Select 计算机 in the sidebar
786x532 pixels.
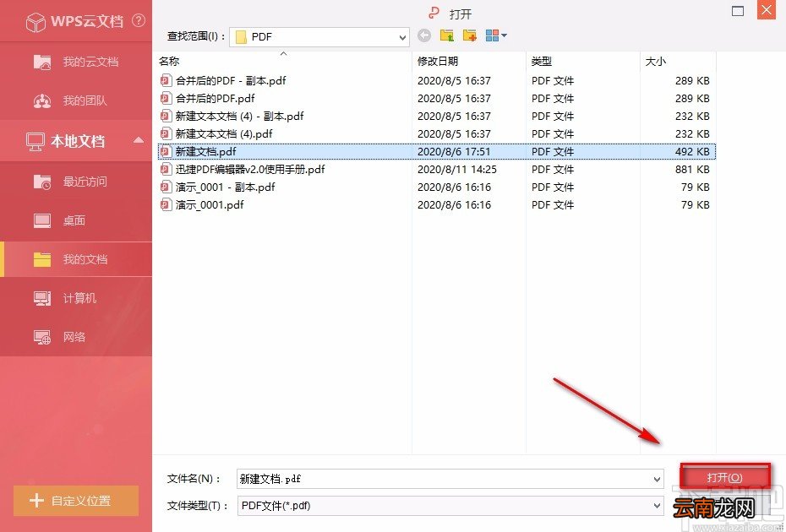[x=76, y=298]
